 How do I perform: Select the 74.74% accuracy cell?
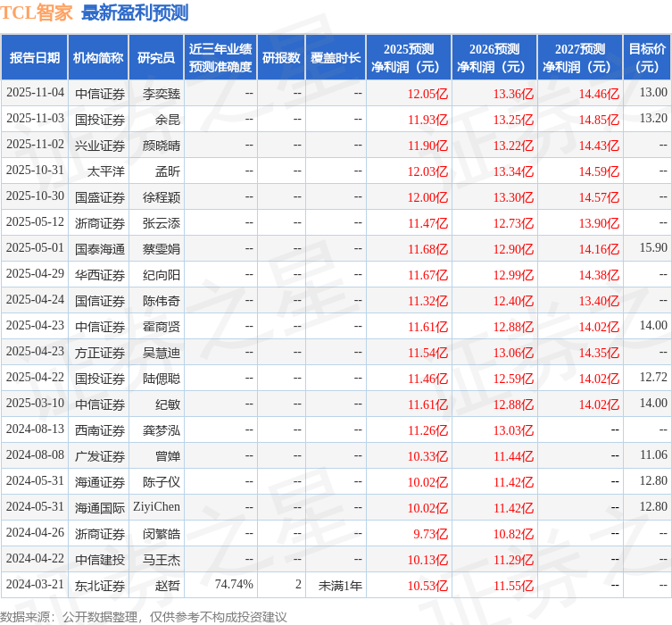(234, 585)
